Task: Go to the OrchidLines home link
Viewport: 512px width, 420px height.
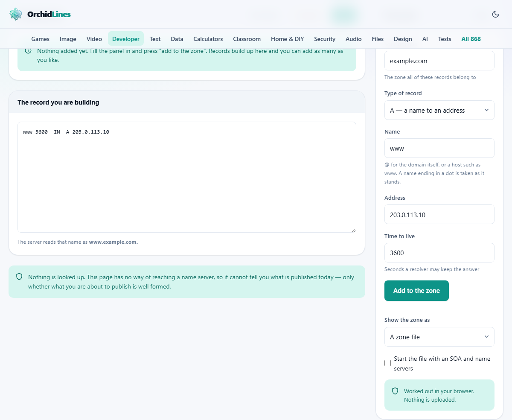Action: point(40,14)
